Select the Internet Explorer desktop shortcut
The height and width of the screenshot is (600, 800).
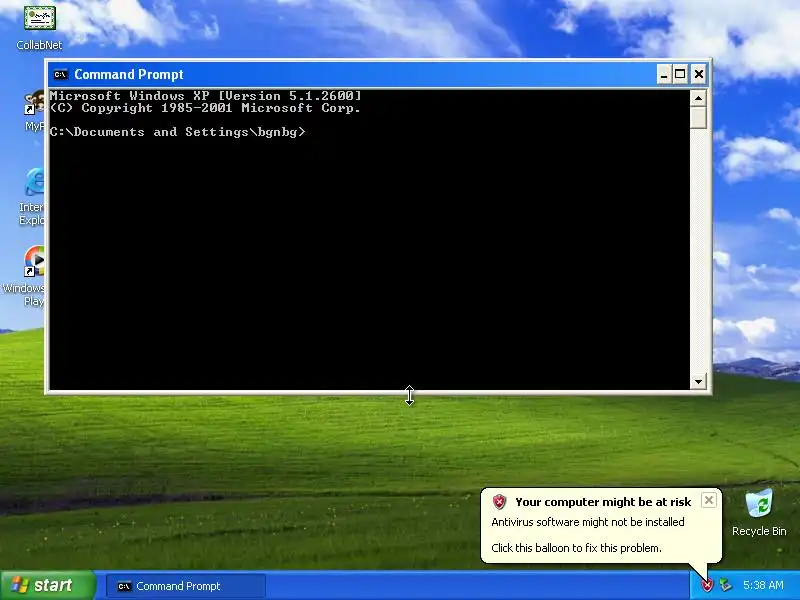tap(32, 196)
